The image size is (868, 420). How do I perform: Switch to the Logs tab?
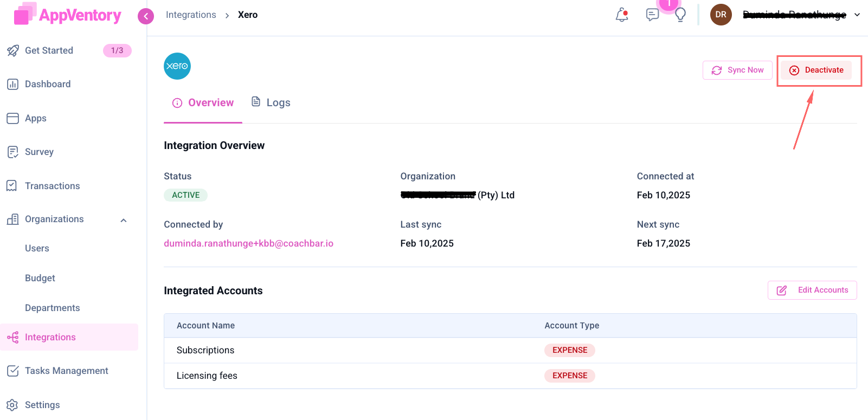tap(271, 102)
